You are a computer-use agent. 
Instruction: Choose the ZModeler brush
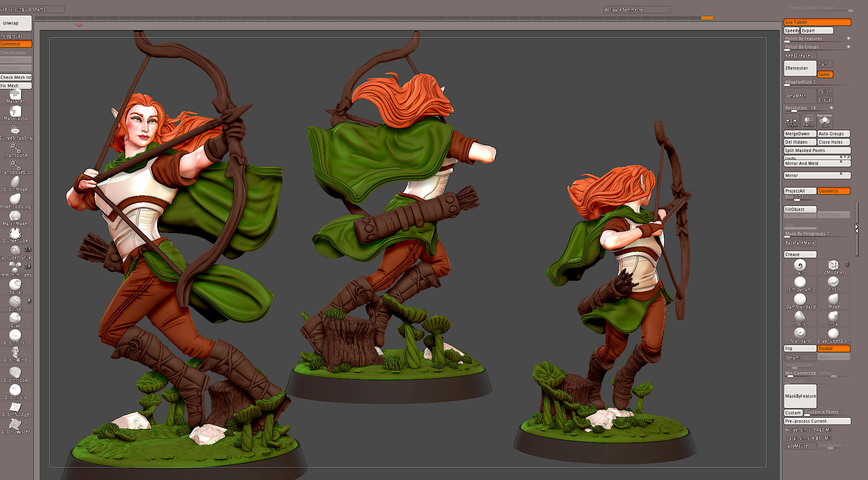(x=833, y=267)
